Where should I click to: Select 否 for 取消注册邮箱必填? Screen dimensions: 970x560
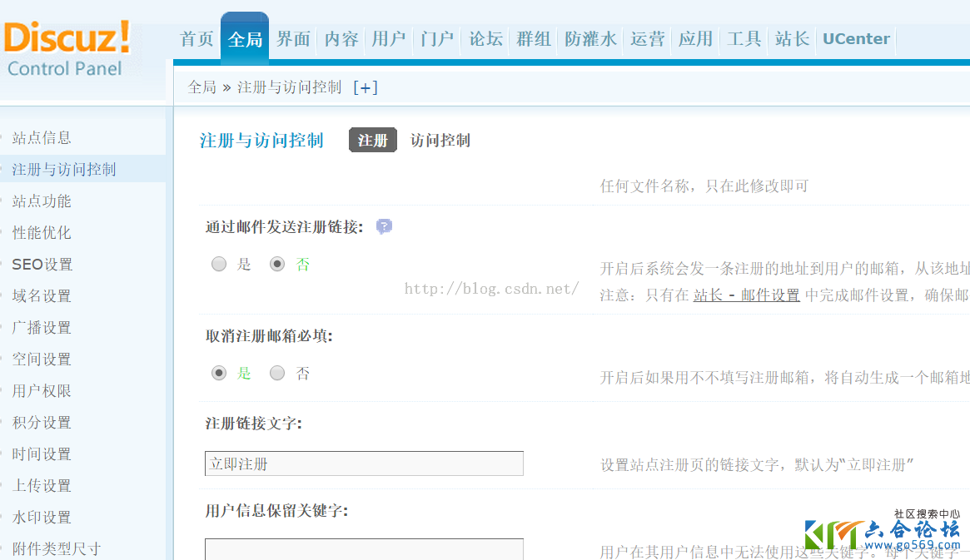(x=276, y=373)
